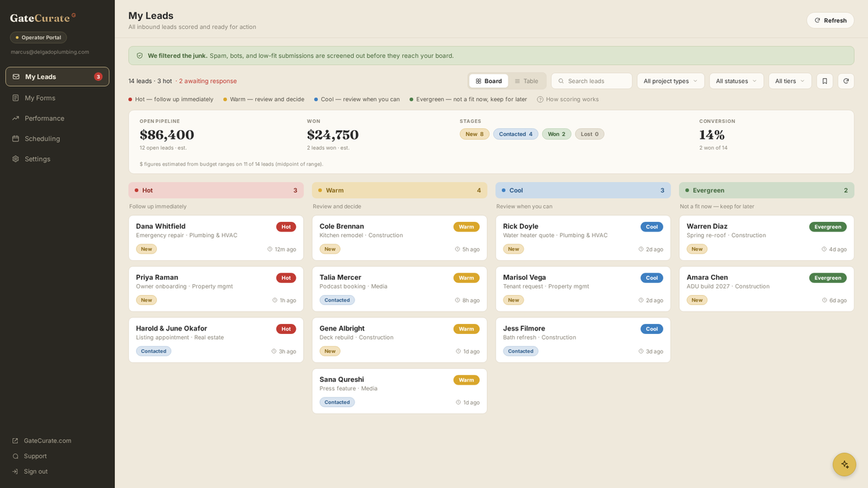Viewport: 868px width, 488px height.
Task: Click the Sign out icon
Action: click(x=16, y=471)
